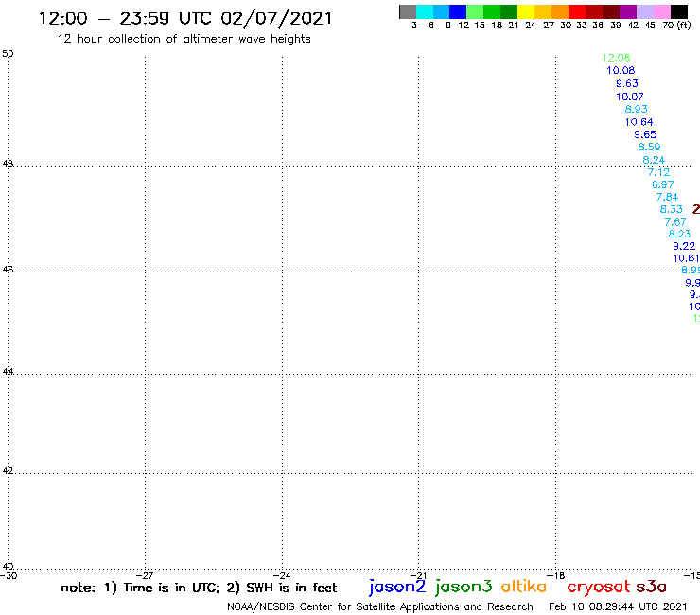Select the NOAA/NESDIS Center credit line
The width and height of the screenshot is (700, 615).
click(380, 606)
